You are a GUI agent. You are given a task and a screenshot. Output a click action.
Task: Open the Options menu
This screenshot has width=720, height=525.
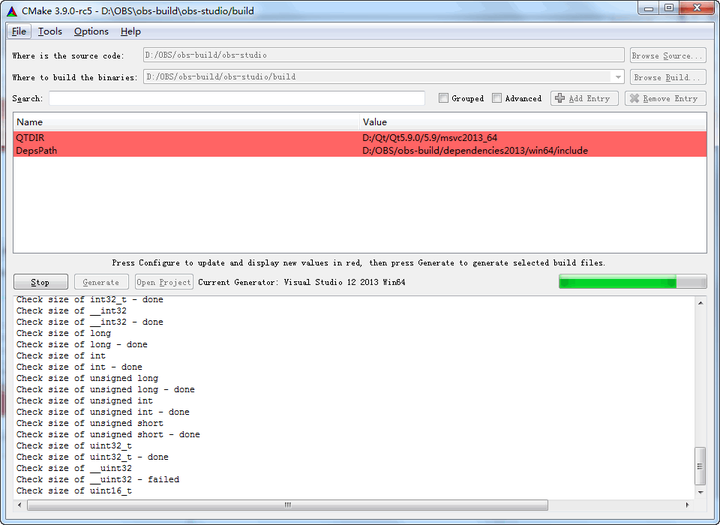coord(91,32)
